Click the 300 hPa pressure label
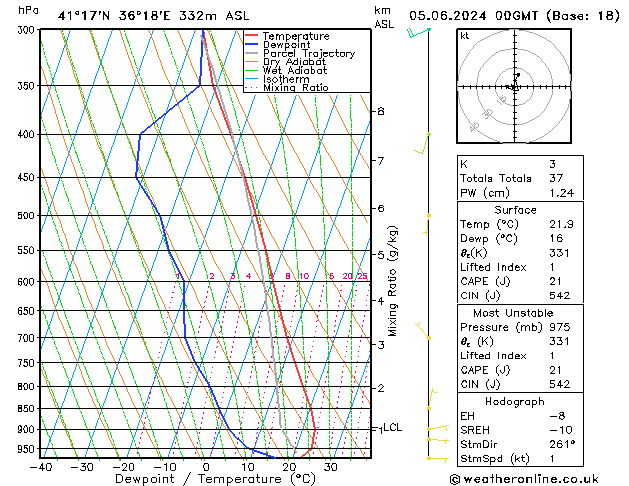Viewport: 629px width, 486px height. coord(28,30)
